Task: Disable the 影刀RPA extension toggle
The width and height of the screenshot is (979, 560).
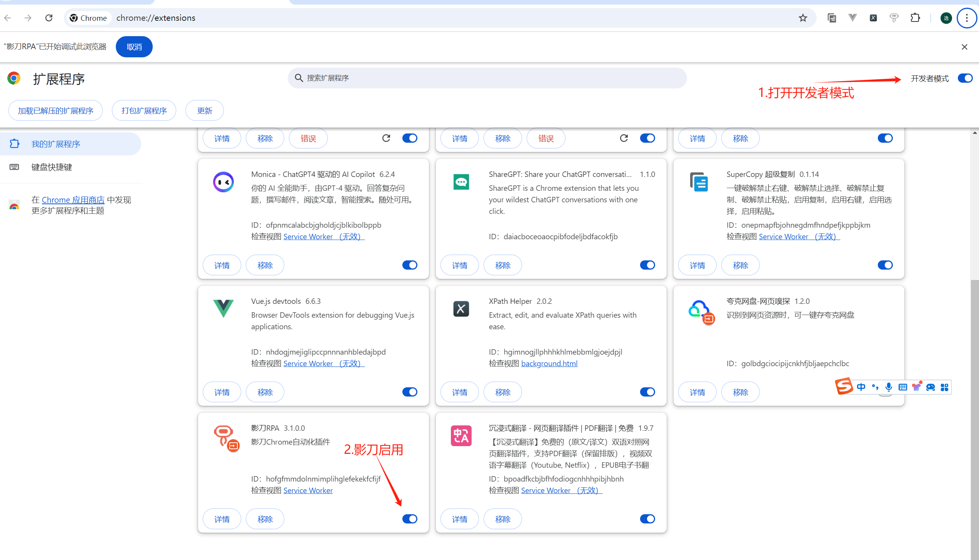Action: pos(410,519)
